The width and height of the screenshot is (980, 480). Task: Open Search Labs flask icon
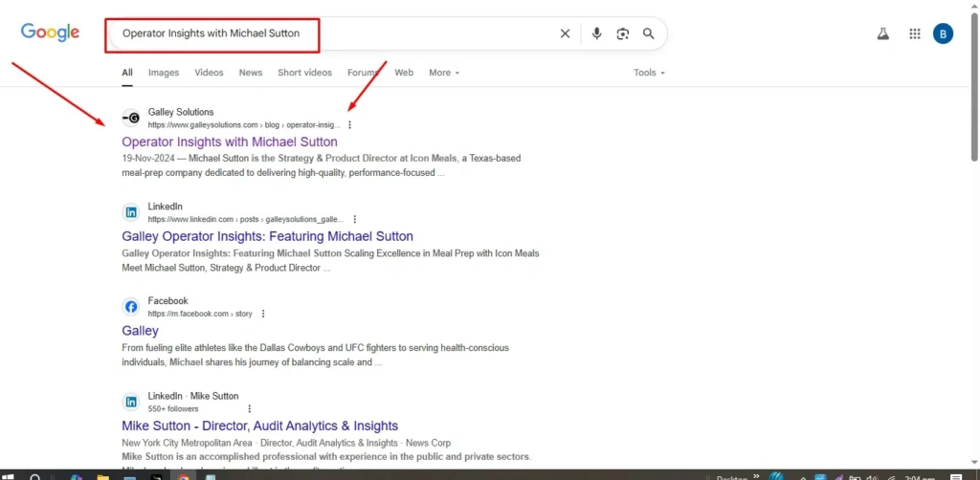click(x=882, y=33)
